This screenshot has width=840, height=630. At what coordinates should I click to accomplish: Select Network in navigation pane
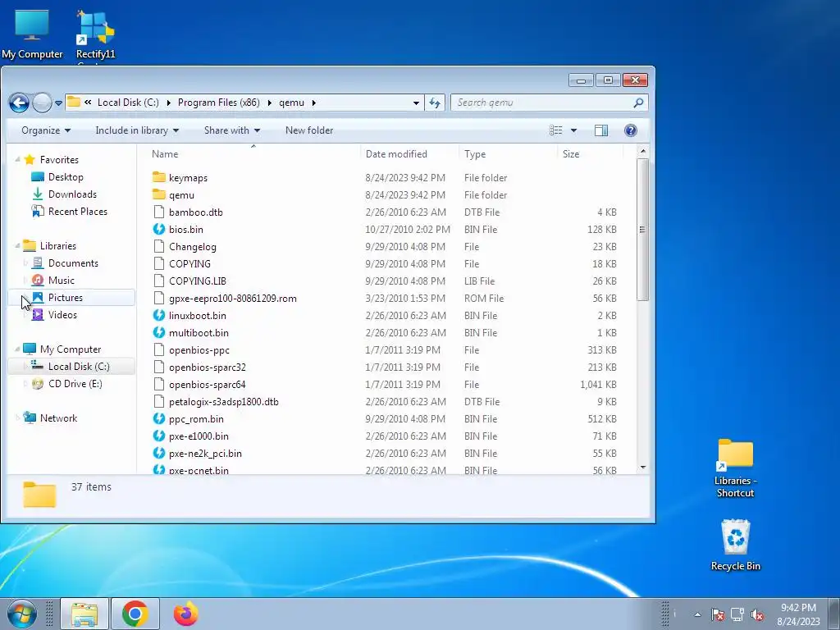pyautogui.click(x=58, y=418)
